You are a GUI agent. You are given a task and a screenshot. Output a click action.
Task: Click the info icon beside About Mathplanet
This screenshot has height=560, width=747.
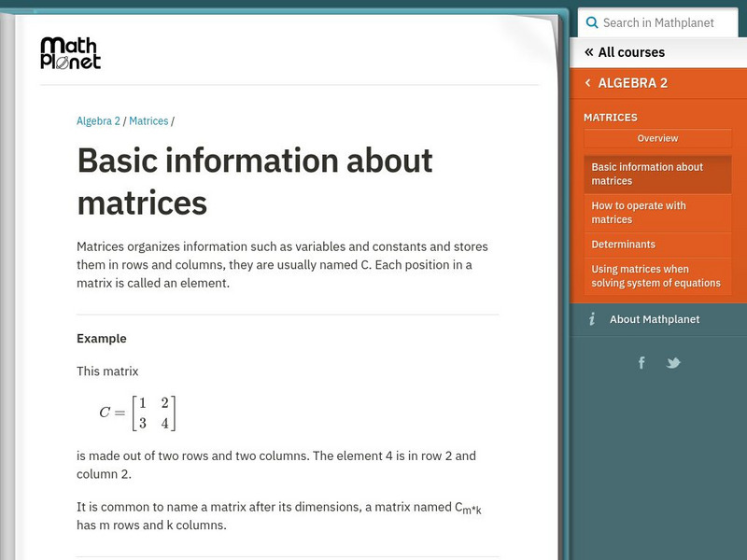pyautogui.click(x=592, y=319)
